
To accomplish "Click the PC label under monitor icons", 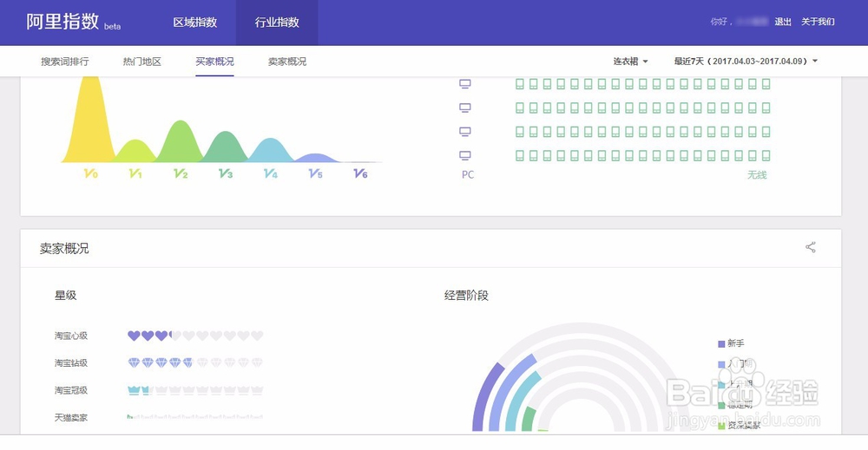I will click(468, 174).
